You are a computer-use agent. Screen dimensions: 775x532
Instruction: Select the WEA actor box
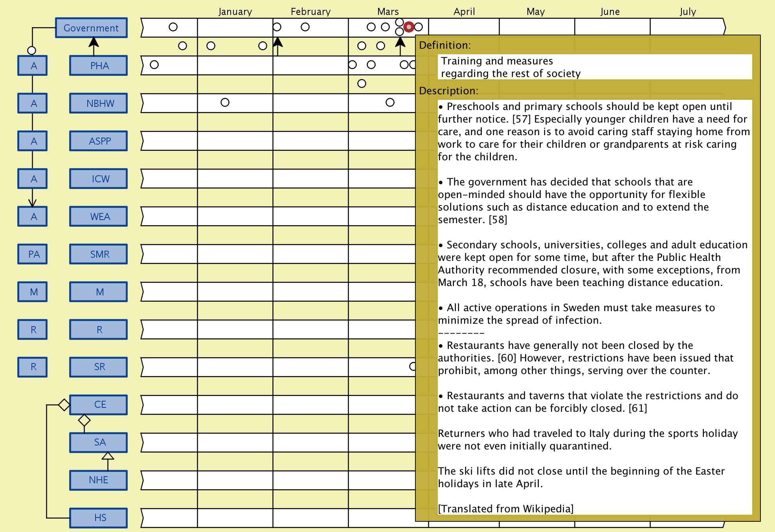[99, 216]
